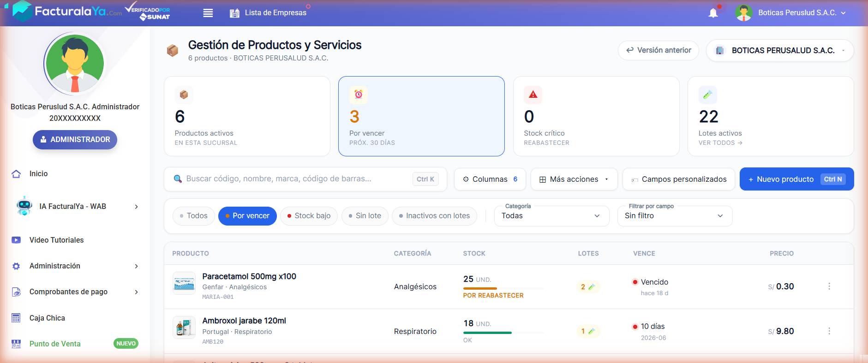Click the NUEVO badge next to Punto de Venta

point(126,344)
